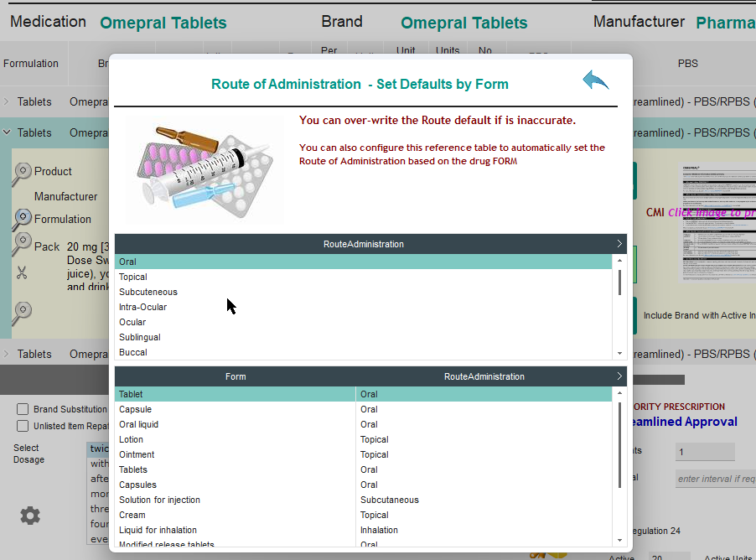
Task: Select Buccal in route list
Action: pos(363,352)
